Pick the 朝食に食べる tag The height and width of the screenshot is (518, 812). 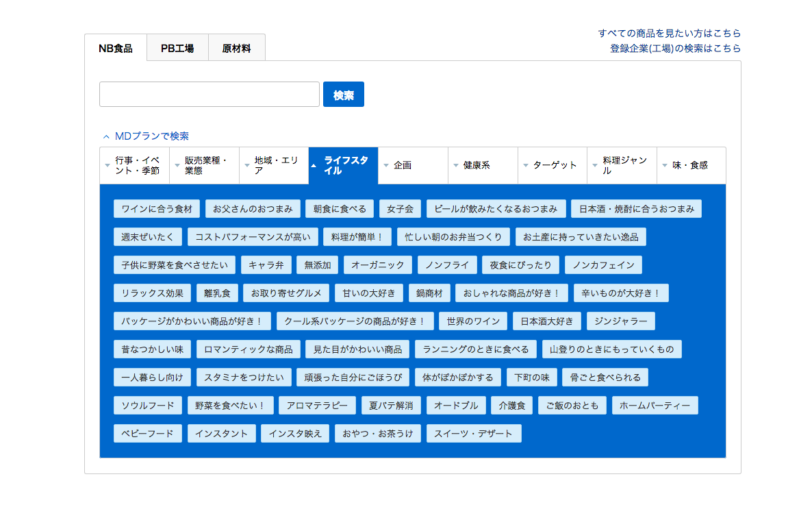(340, 209)
